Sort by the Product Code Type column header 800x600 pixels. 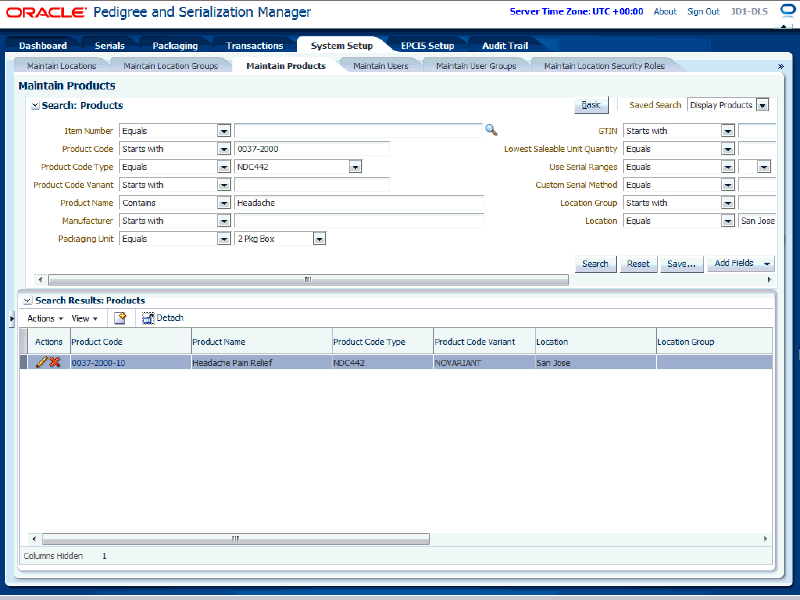click(x=382, y=342)
